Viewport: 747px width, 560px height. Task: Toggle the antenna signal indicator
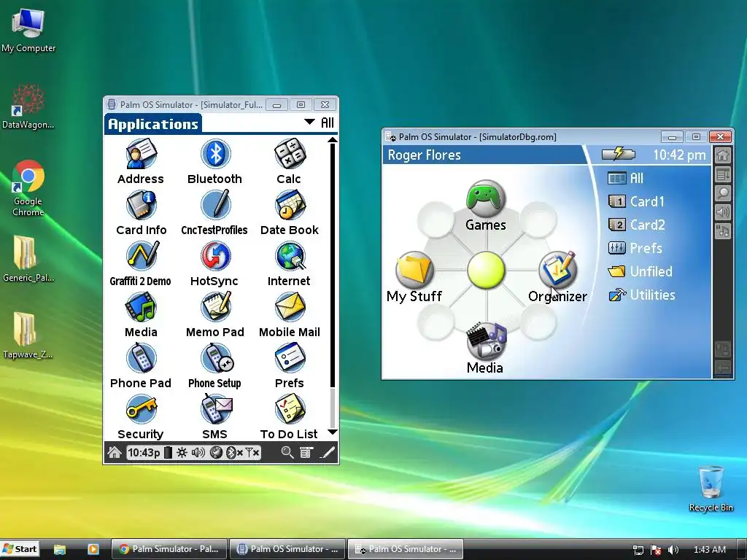pyautogui.click(x=252, y=452)
